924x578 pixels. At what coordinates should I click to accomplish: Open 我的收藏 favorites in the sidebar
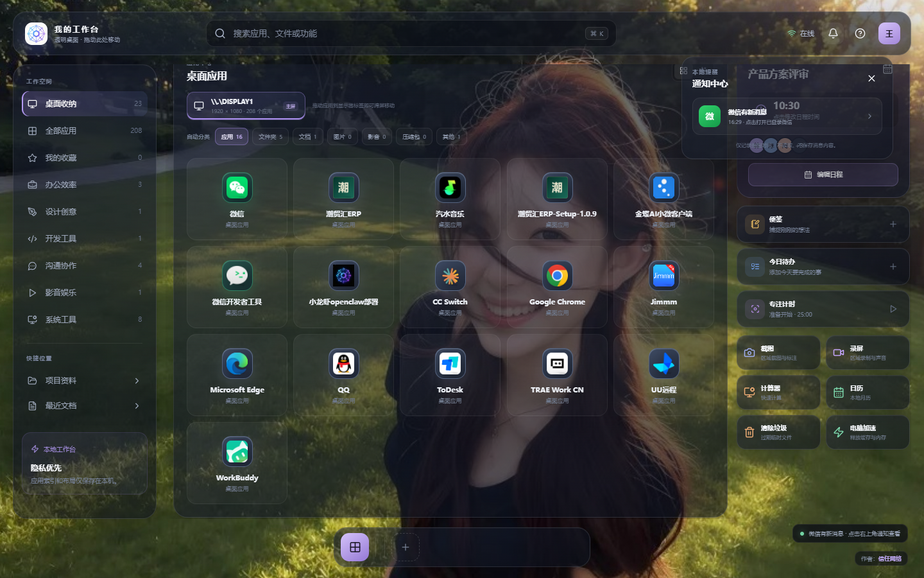[85, 157]
